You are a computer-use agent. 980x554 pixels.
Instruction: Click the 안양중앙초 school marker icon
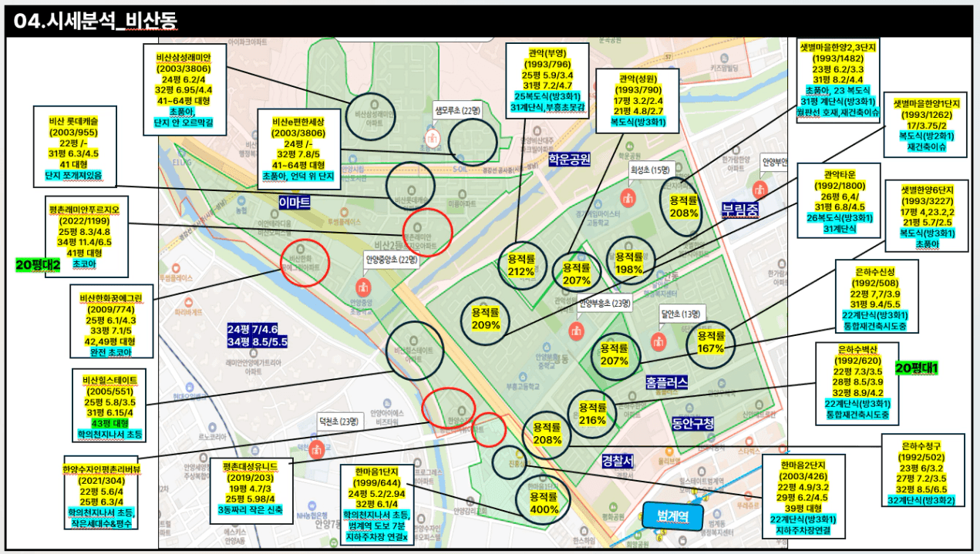[362, 287]
